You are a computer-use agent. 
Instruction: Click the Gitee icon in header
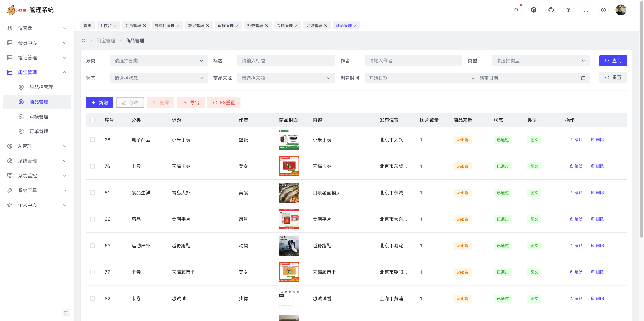pos(533,10)
